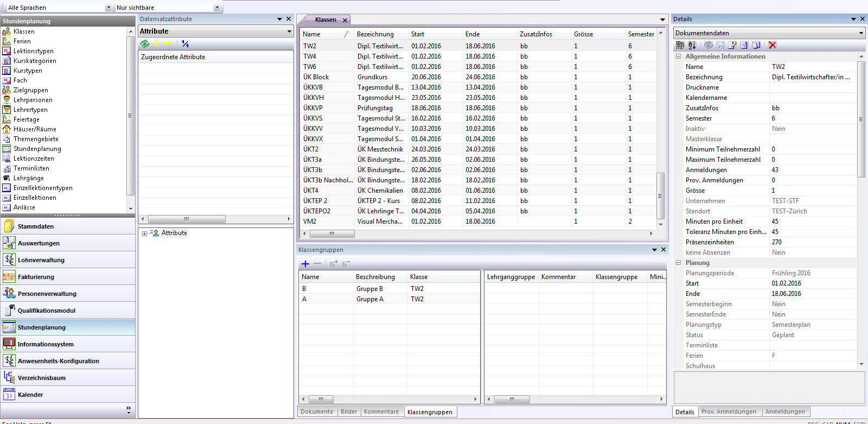Add a class group with blue plus icon
This screenshot has width=868, height=424.
coord(305,264)
